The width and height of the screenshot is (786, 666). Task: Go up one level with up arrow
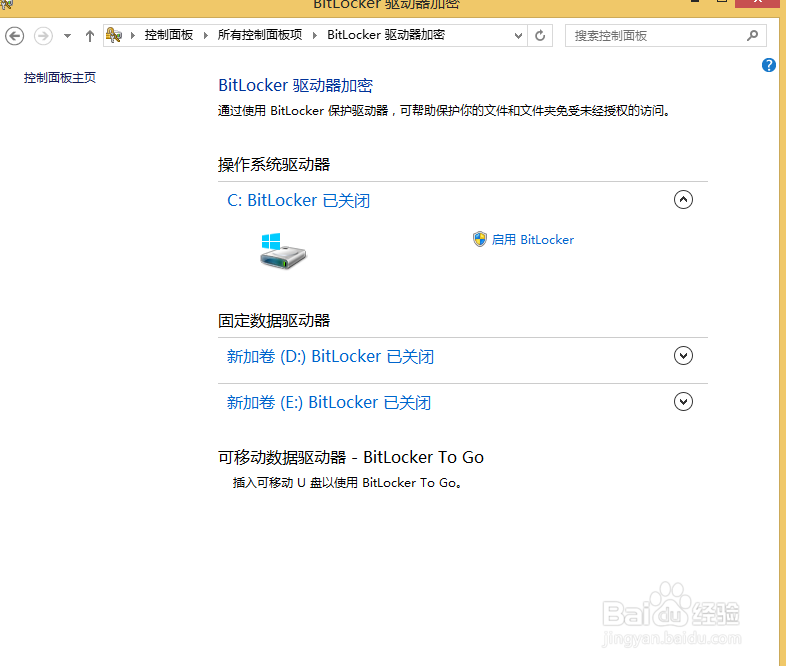(90, 36)
